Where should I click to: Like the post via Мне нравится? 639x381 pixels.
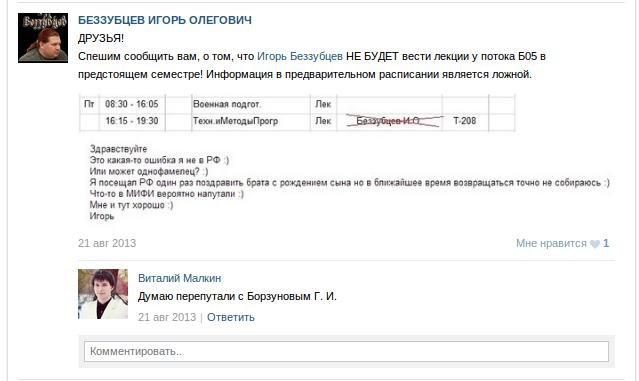tap(551, 243)
